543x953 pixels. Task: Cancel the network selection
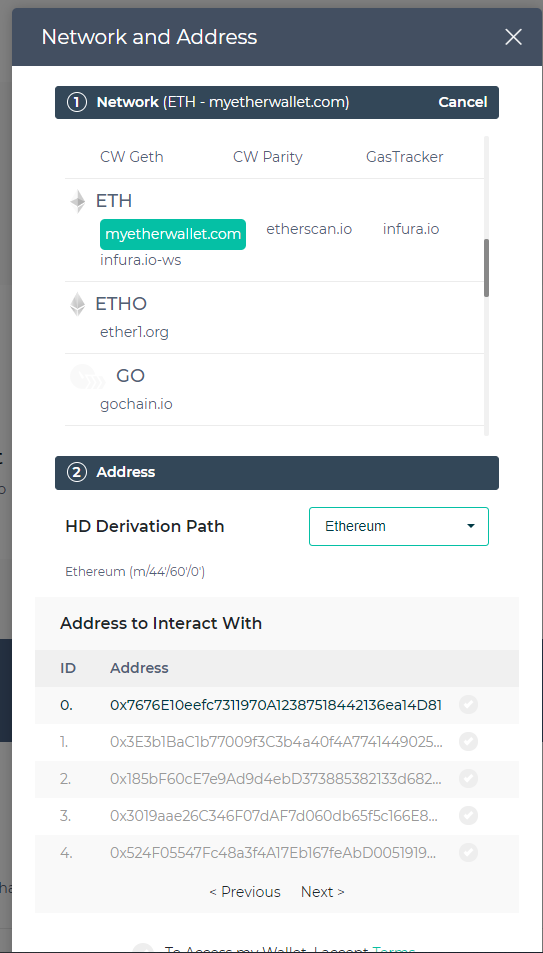tap(463, 102)
